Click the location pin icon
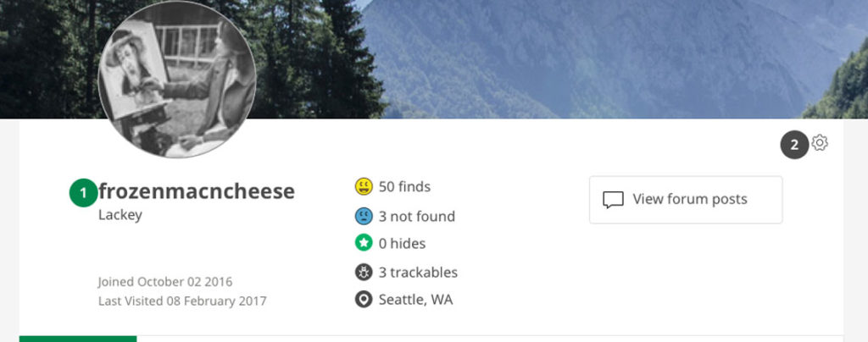The image size is (868, 342). click(x=364, y=300)
